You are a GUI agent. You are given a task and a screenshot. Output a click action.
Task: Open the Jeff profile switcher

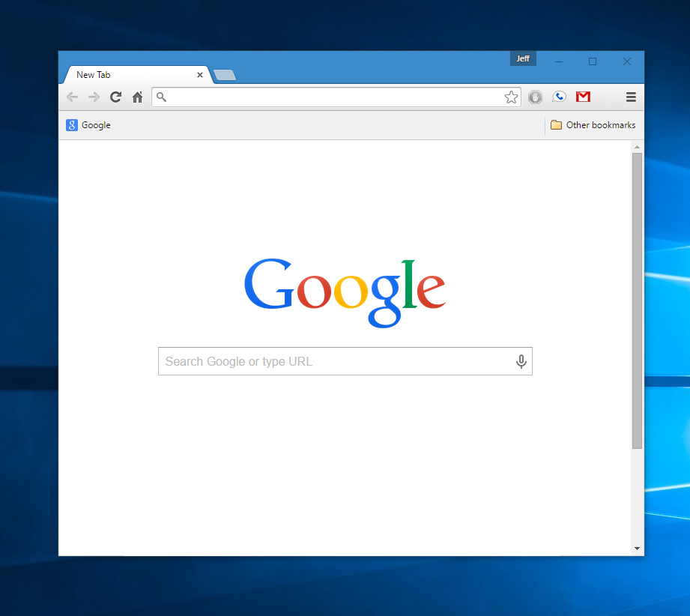(x=523, y=58)
